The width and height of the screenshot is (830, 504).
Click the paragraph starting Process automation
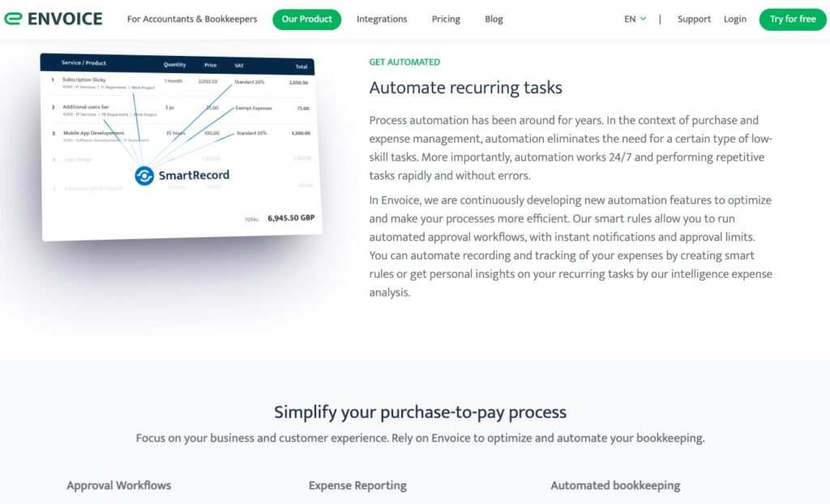tap(571, 147)
